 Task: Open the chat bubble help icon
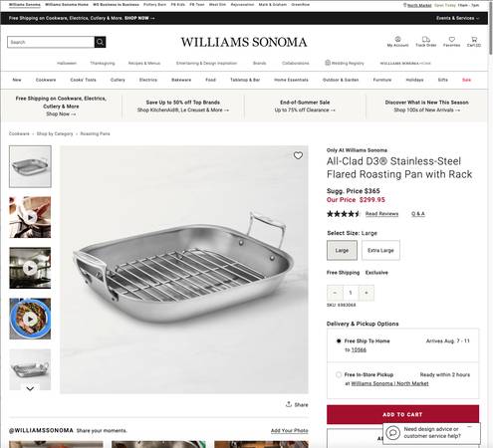[393, 433]
